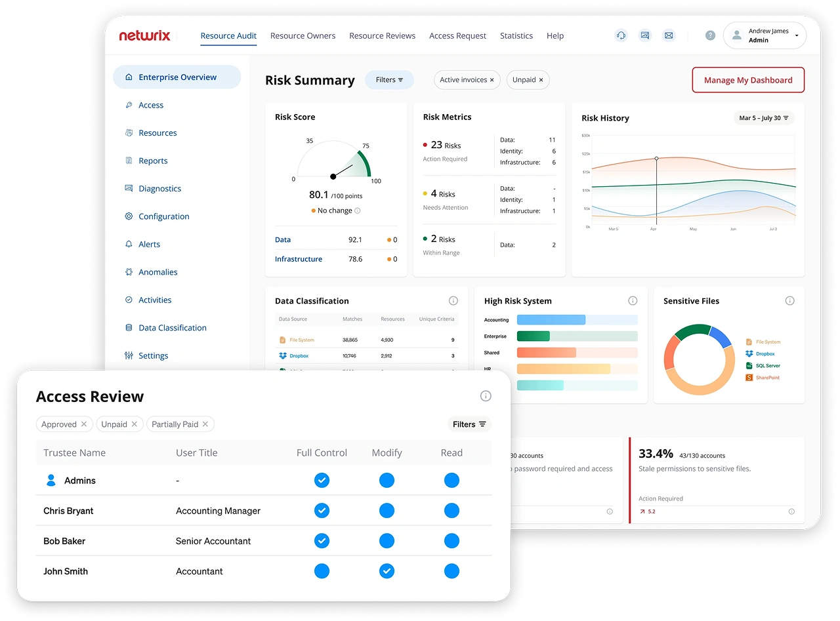Screen dimensions: 840x621
Task: Toggle Read permission for Bob Baker
Action: coord(451,541)
